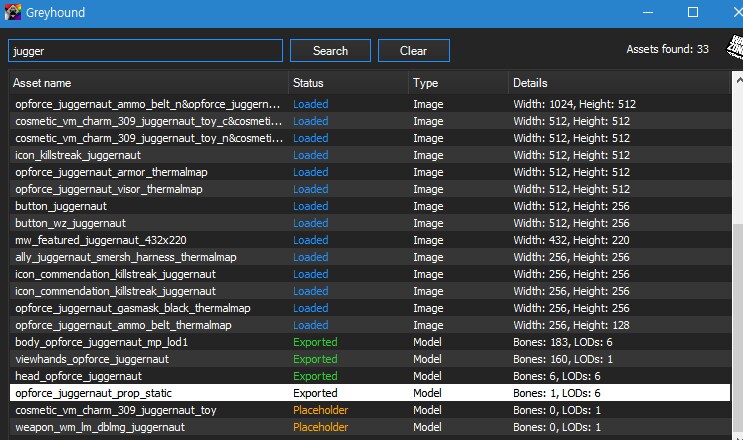Click 'Bones: 6, LODs: 6' details cell
The image size is (743, 440).
(x=556, y=376)
